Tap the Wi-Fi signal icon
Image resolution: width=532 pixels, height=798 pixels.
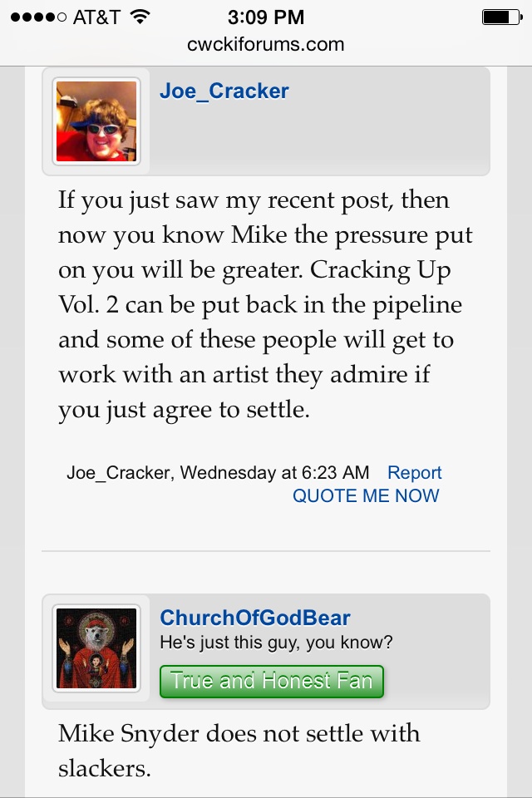coord(140,17)
